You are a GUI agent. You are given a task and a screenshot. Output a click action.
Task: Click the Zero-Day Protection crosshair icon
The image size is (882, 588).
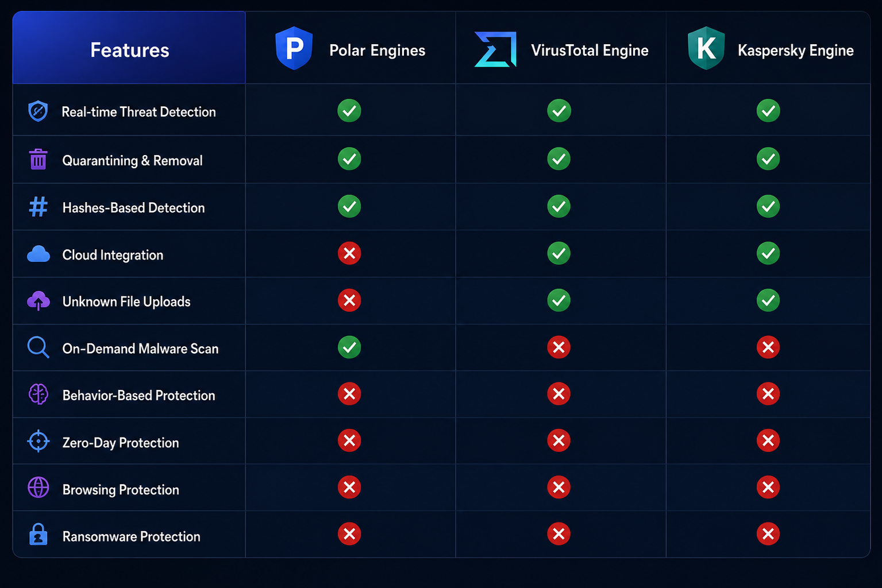[x=38, y=441]
